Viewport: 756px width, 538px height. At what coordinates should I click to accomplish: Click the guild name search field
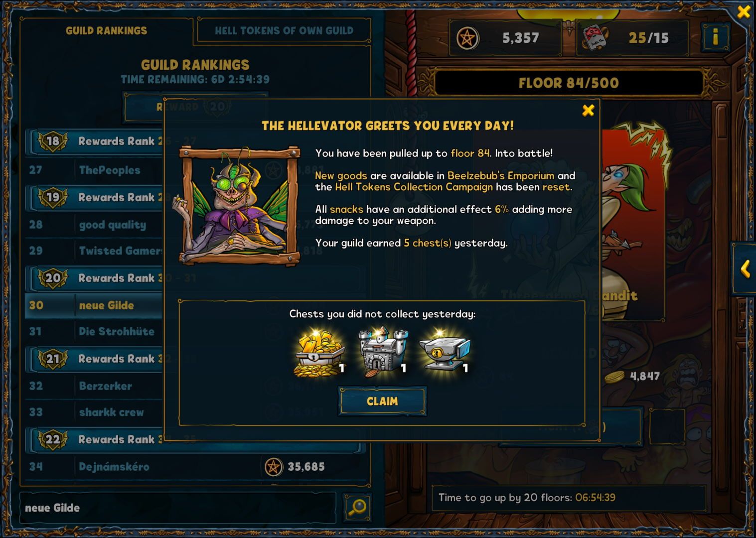[178, 508]
